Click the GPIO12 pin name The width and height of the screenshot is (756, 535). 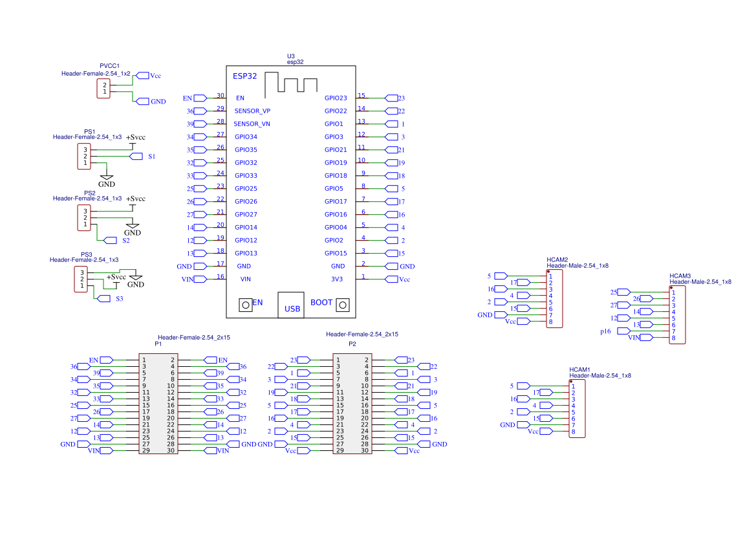point(246,240)
